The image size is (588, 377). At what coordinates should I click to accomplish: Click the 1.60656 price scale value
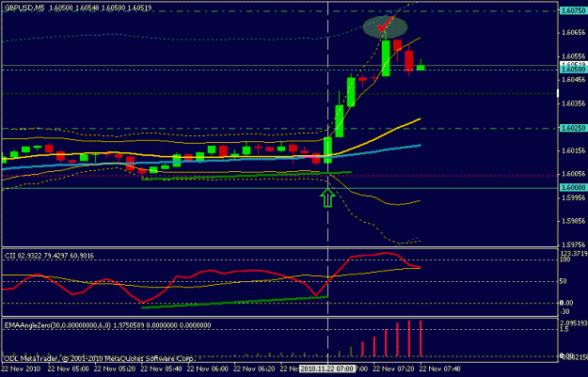pyautogui.click(x=573, y=33)
